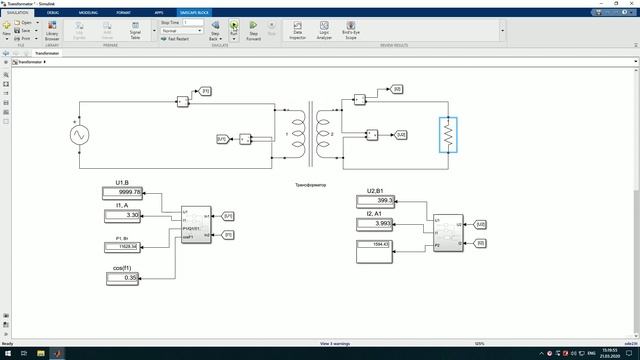Click the disabled Stop button

pyautogui.click(x=271, y=28)
